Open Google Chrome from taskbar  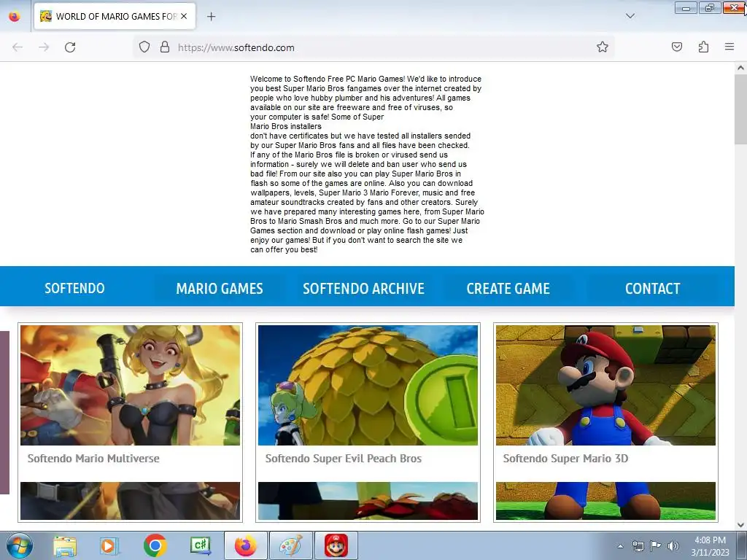pos(155,545)
